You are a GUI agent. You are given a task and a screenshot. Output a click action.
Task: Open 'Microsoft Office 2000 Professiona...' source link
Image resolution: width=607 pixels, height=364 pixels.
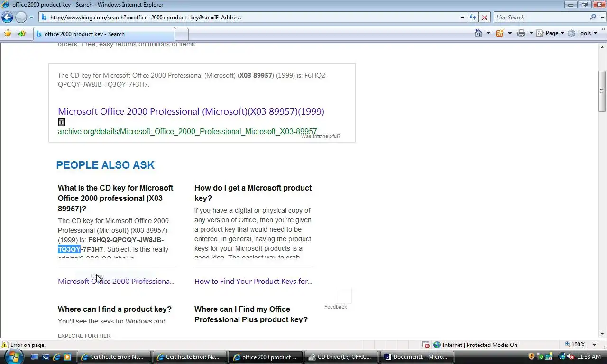[116, 281]
